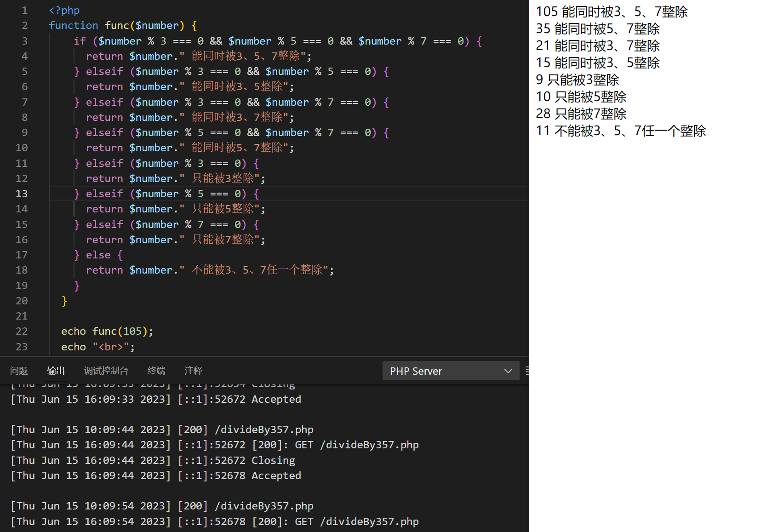The width and height of the screenshot is (772, 532).
Task: Click the 能同时被3、7整除 return line in code
Action: coord(190,117)
